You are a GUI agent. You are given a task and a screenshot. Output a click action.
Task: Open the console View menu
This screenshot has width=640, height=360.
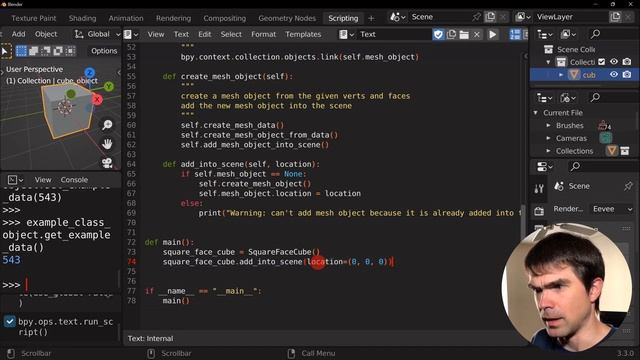click(x=43, y=180)
